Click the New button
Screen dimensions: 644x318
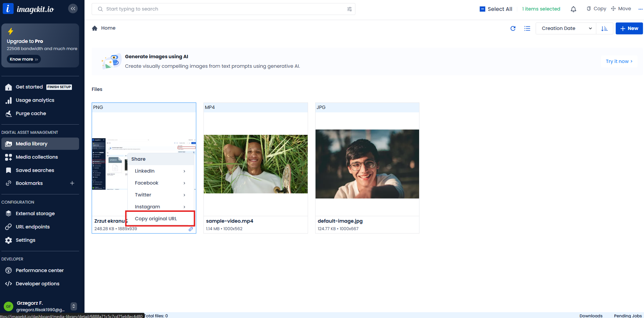click(629, 29)
